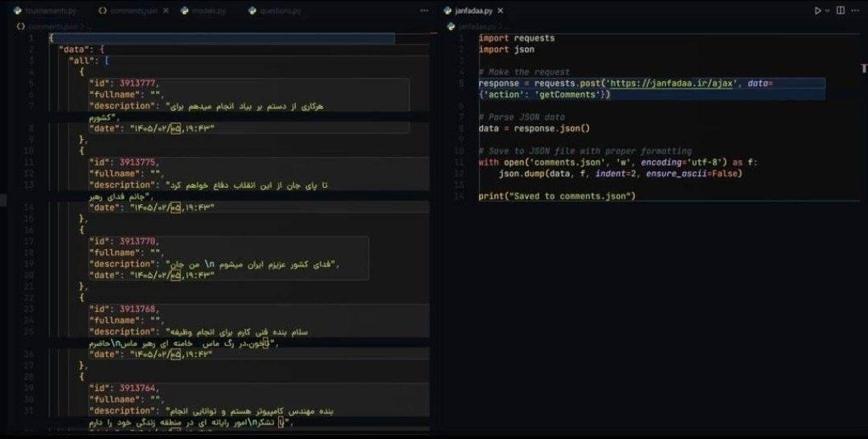Viewport: 868px width, 439px height.
Task: Close the janfadaa.py tab
Action: [501, 10]
